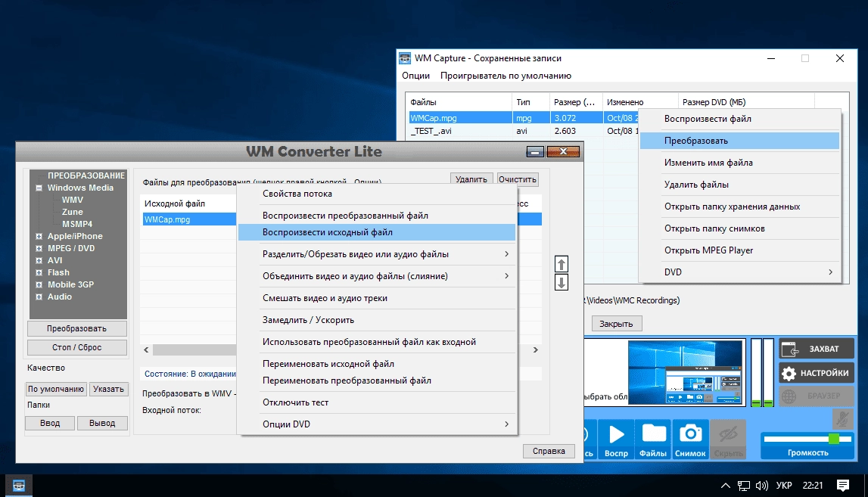The height and width of the screenshot is (497, 868).
Task: Click the Указать quality button
Action: pos(108,389)
